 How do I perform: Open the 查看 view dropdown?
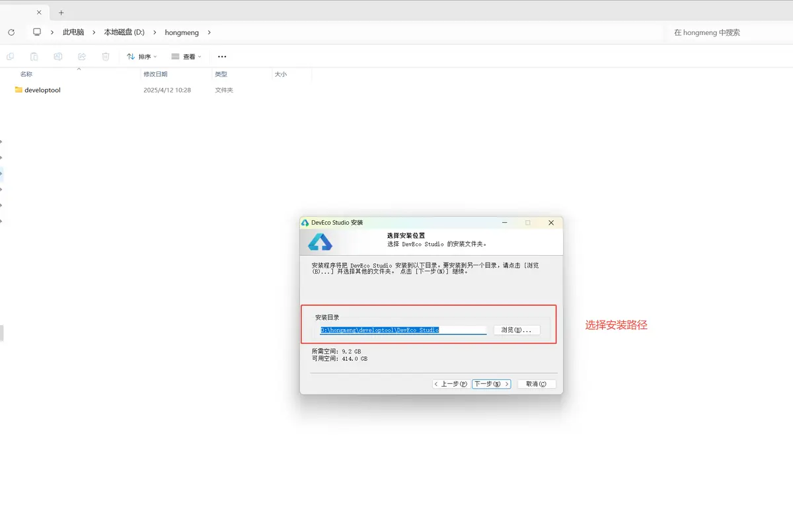pyautogui.click(x=186, y=57)
